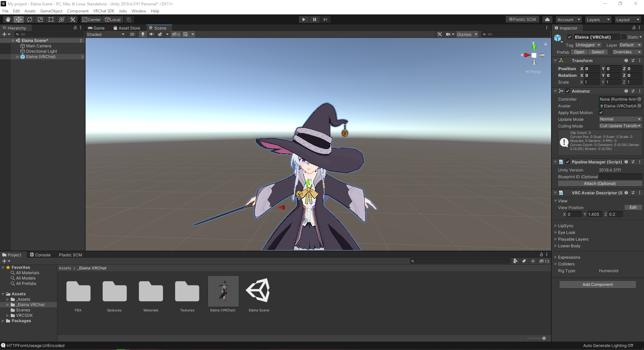Screen dimensions: 644x350
Task: Uncheck the Apply Root Motion checkbox
Action: pos(601,112)
